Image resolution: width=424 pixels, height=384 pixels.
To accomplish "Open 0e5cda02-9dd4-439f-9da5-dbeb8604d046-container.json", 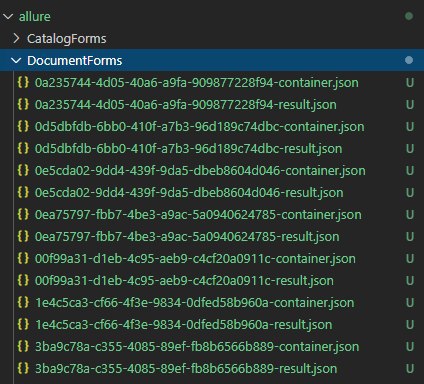I will [x=200, y=171].
